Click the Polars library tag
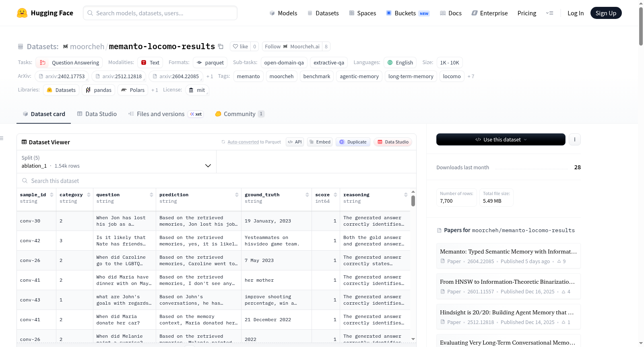The width and height of the screenshot is (644, 347). tap(133, 90)
